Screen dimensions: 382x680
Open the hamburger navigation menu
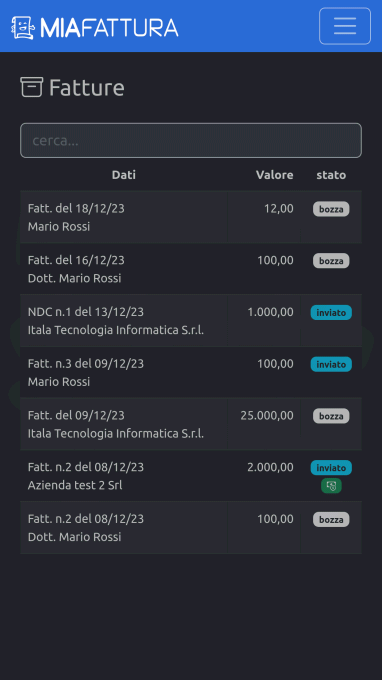[345, 26]
